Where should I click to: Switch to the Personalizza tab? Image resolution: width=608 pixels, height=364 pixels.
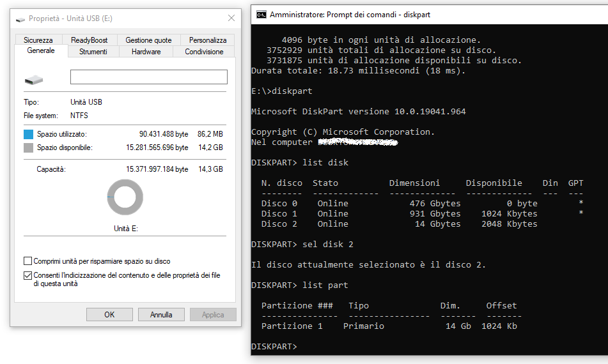208,40
